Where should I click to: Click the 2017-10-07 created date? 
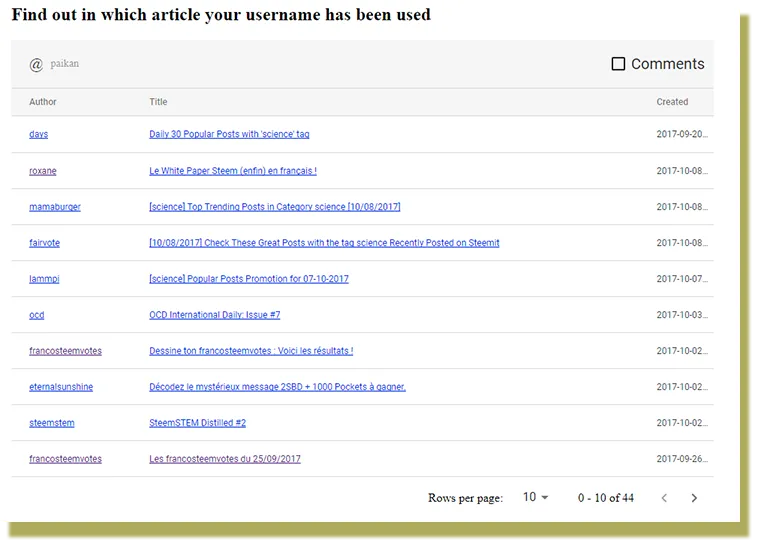point(682,279)
